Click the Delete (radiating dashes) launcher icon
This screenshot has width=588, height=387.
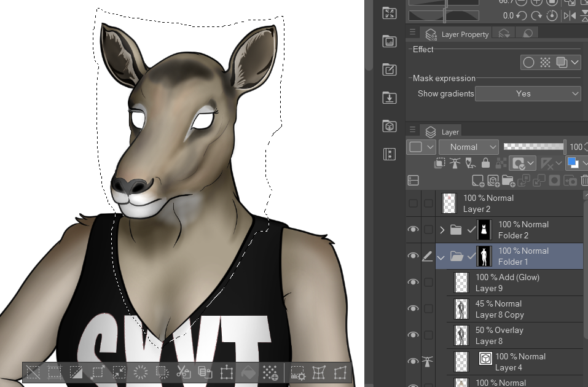coord(141,372)
